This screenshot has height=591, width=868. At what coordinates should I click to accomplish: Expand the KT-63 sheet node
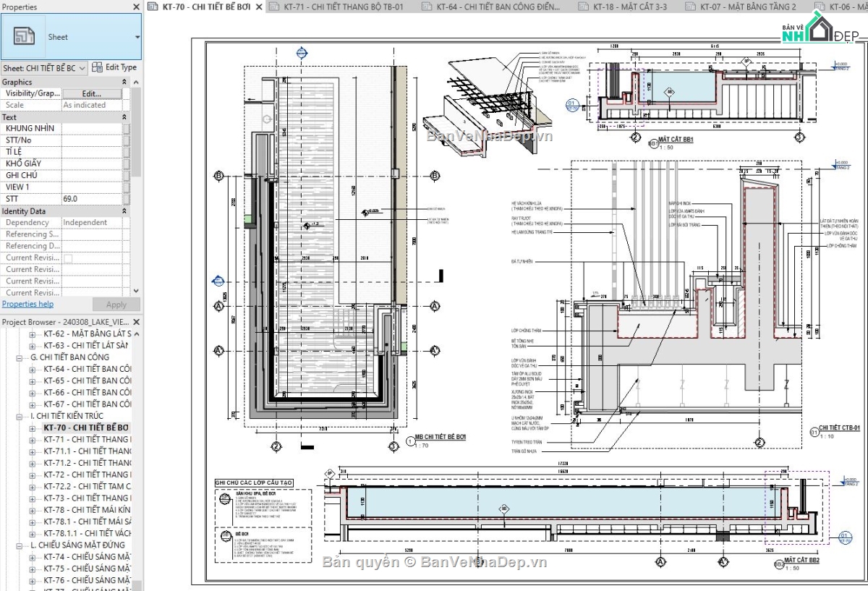[32, 346]
